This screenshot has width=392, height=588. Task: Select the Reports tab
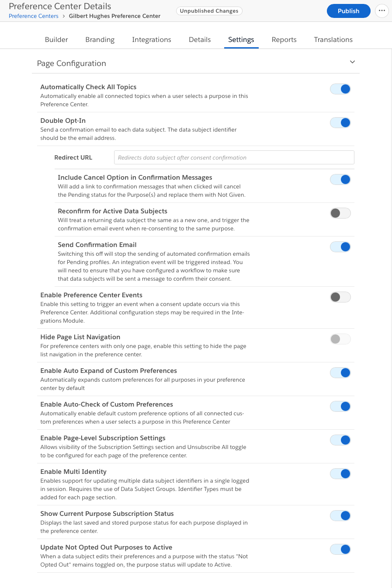284,40
